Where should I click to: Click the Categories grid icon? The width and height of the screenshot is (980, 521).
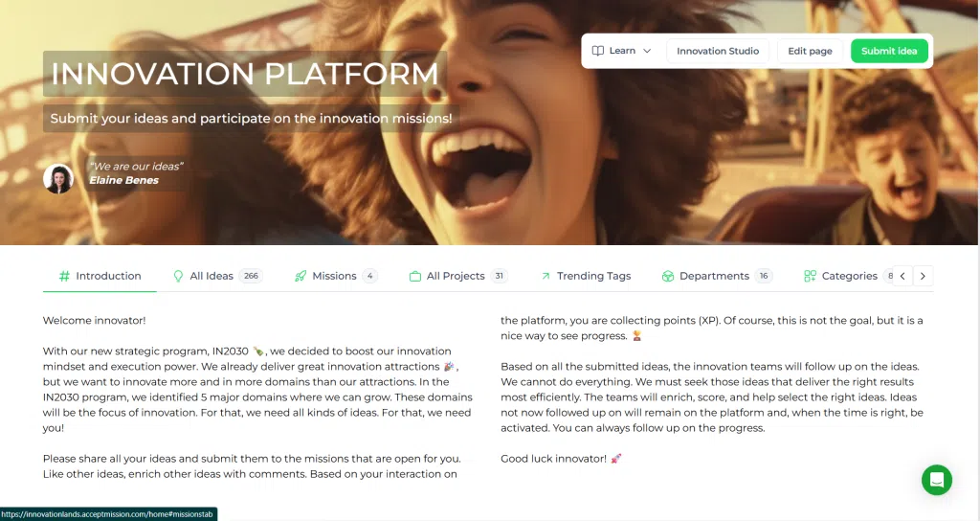[x=810, y=276]
